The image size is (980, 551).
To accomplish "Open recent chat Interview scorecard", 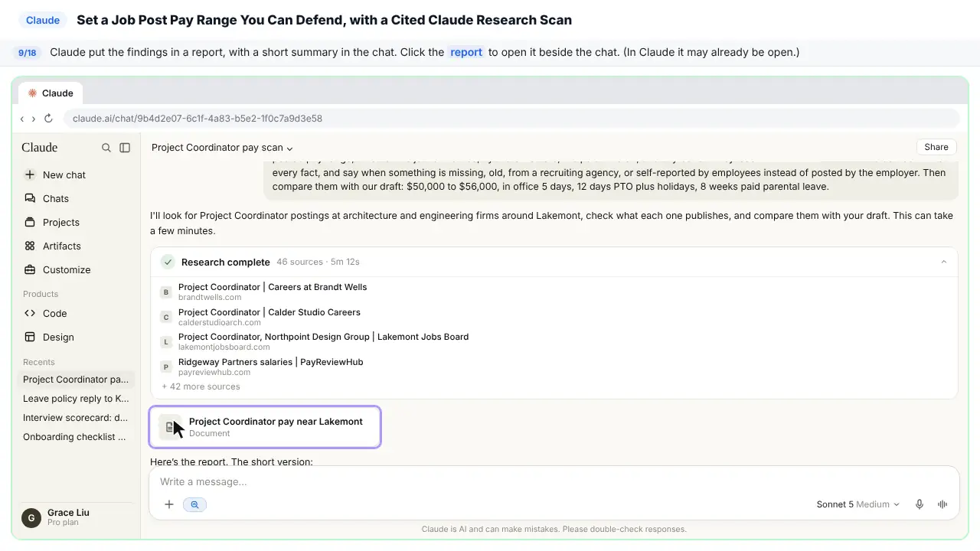I will (x=76, y=418).
